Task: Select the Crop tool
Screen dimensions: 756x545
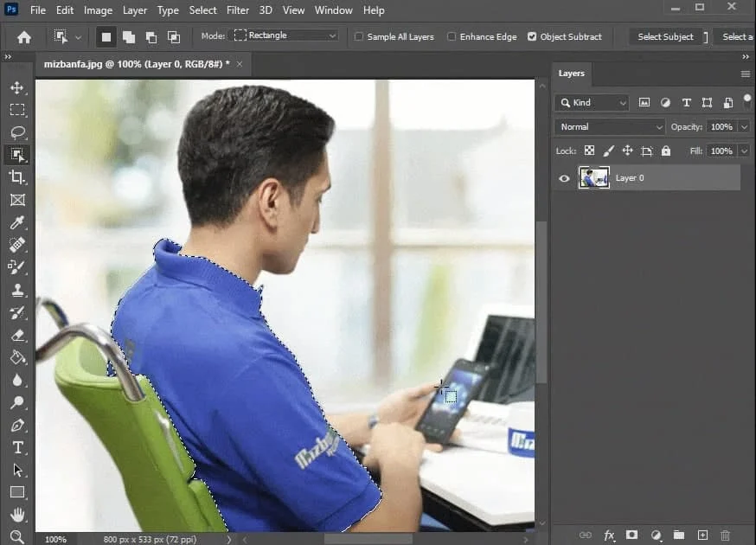Action: point(17,177)
